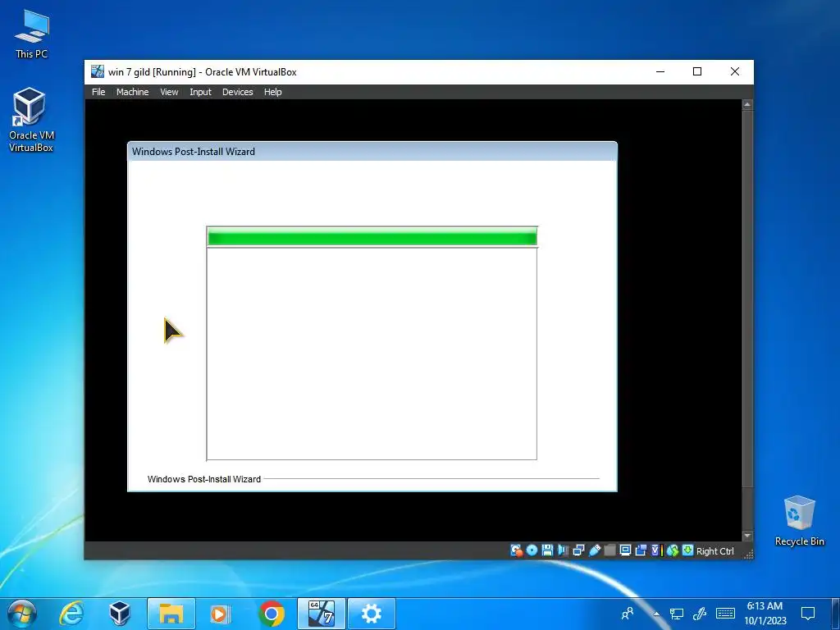Open Internet Explorer from the taskbar

71,614
